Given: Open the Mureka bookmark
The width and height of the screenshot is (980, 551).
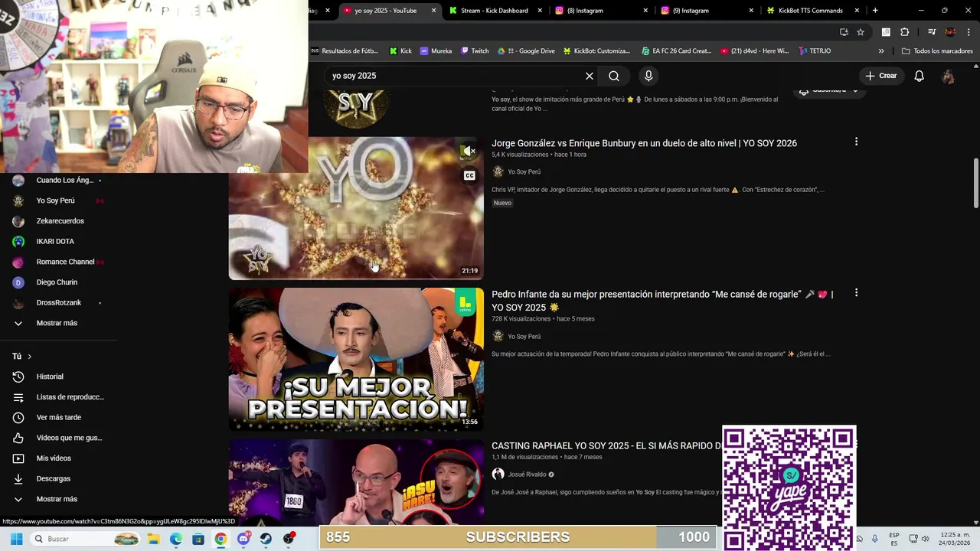Looking at the screenshot, I should coord(435,51).
